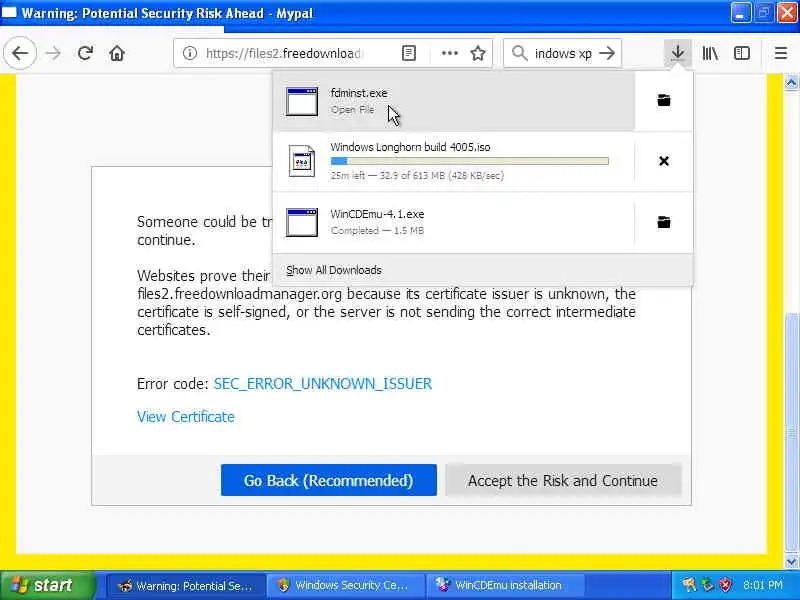Click the search box text field
The width and height of the screenshot is (800, 600).
coord(563,53)
